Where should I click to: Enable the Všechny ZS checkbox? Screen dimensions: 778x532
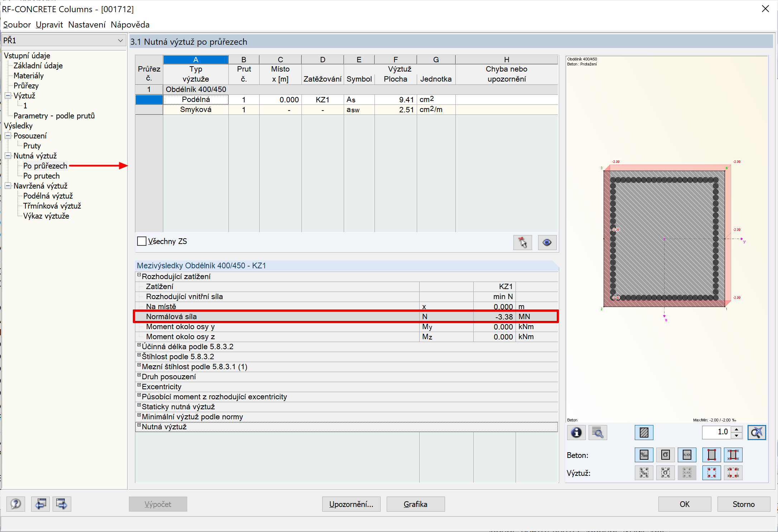click(142, 241)
